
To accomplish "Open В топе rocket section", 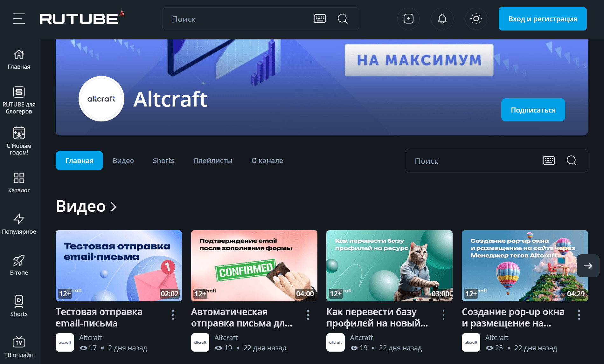I will [x=19, y=265].
